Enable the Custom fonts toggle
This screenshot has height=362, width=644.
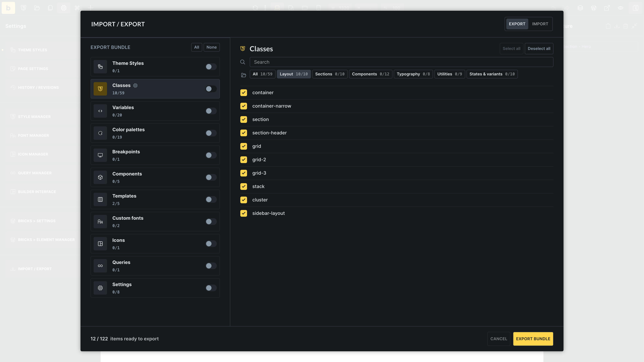click(211, 222)
